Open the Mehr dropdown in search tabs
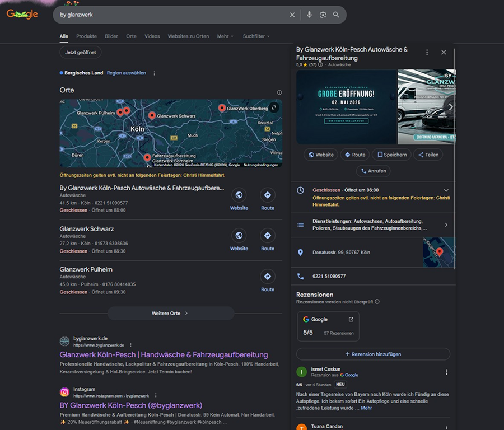The width and height of the screenshot is (504, 430). pyautogui.click(x=225, y=36)
